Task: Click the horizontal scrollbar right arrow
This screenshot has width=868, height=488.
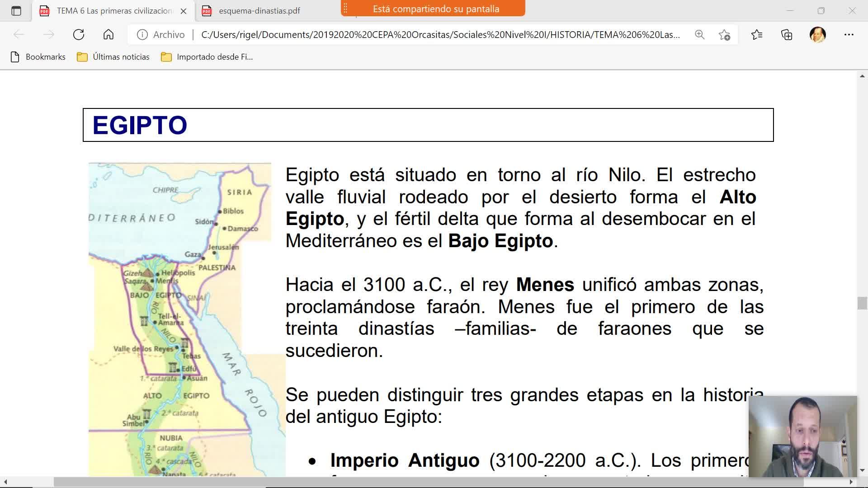Action: coord(851,482)
